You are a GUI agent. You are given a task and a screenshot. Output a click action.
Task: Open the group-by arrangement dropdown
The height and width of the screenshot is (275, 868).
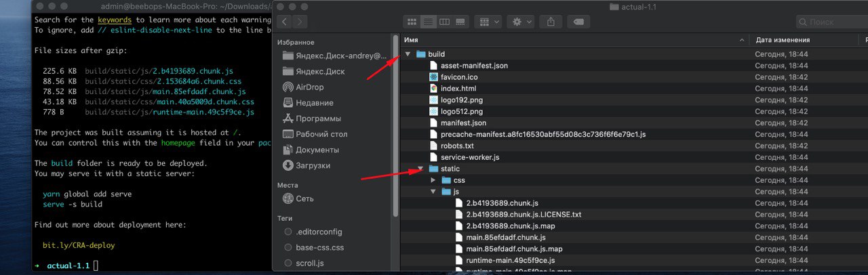pyautogui.click(x=488, y=22)
